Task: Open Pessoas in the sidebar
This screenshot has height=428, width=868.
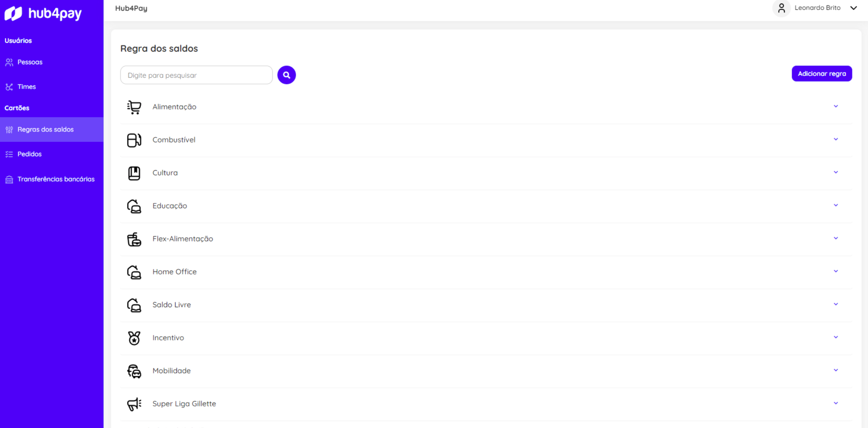Action: pyautogui.click(x=30, y=62)
